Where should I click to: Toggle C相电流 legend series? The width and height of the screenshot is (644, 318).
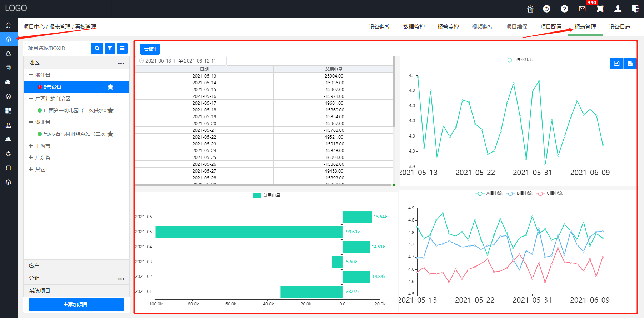pos(549,193)
